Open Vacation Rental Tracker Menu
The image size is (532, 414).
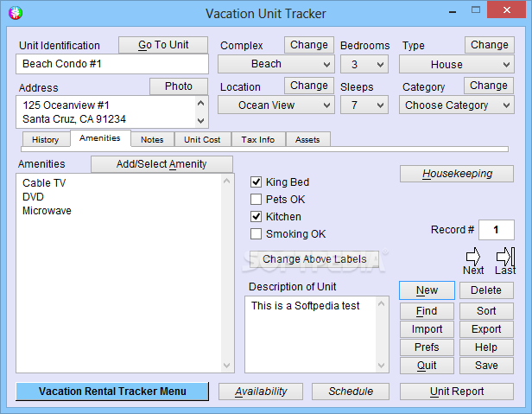point(112,392)
